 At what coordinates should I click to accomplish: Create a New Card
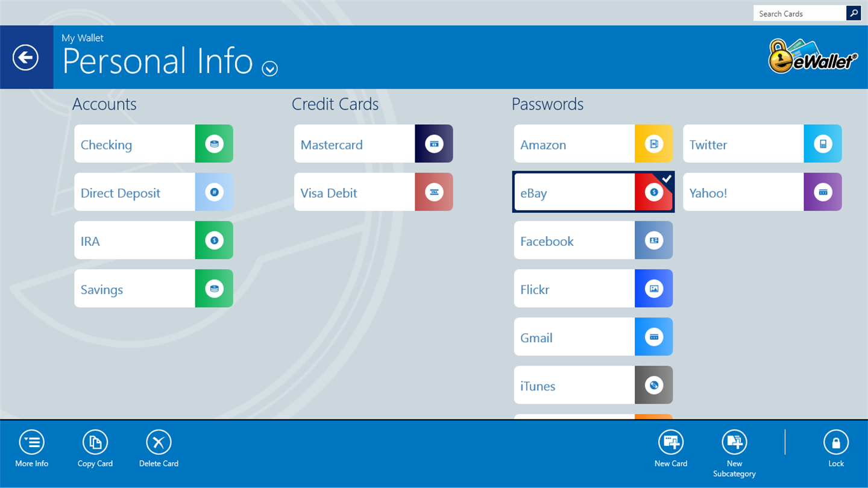pos(671,449)
